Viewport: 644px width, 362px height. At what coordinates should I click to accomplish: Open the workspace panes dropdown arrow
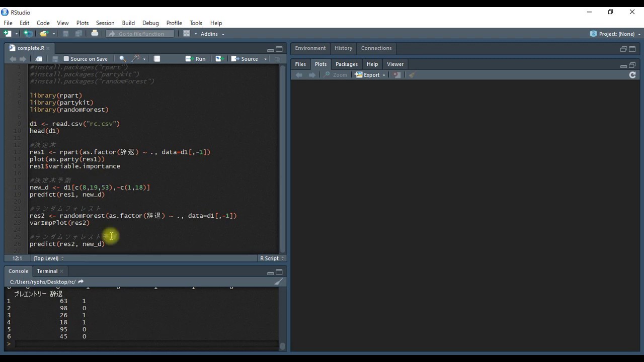pos(195,34)
